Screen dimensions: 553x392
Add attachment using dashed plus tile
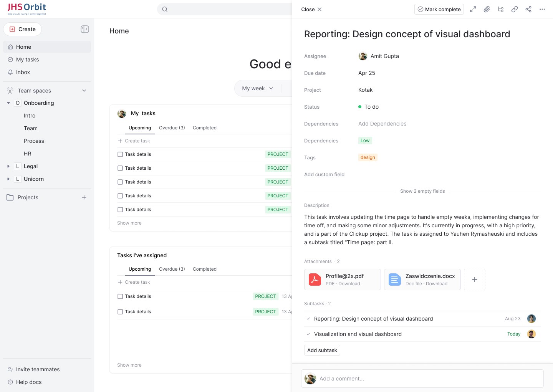click(475, 280)
